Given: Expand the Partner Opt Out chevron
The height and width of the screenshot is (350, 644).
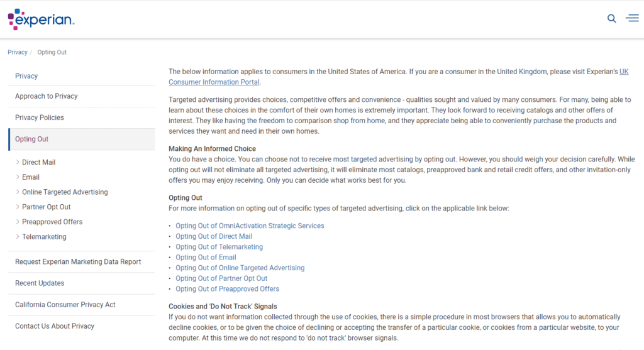Looking at the screenshot, I should pos(18,207).
